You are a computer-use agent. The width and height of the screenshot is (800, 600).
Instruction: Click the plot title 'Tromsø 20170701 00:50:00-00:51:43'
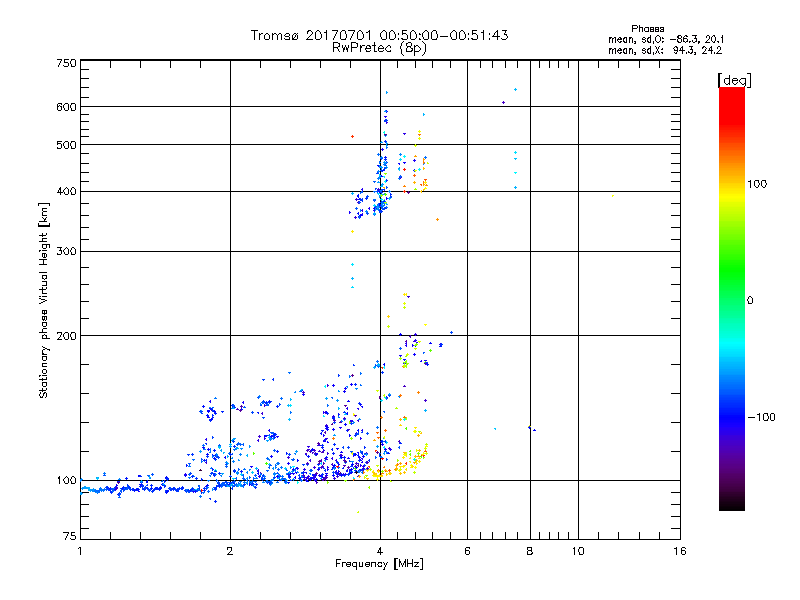coord(379,35)
